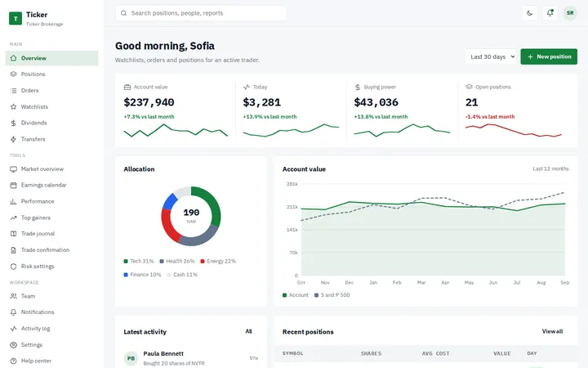Click the Positions layers icon
Viewport: 588px width, 368px height.
[x=14, y=74]
